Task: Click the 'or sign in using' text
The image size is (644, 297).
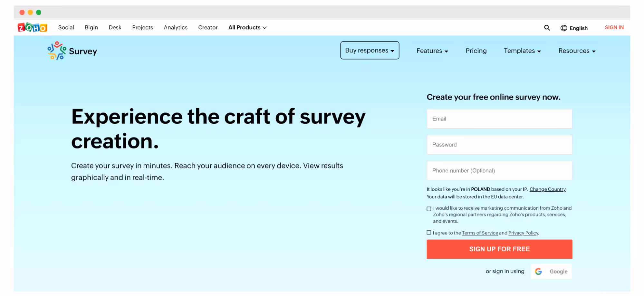Action: pos(505,272)
